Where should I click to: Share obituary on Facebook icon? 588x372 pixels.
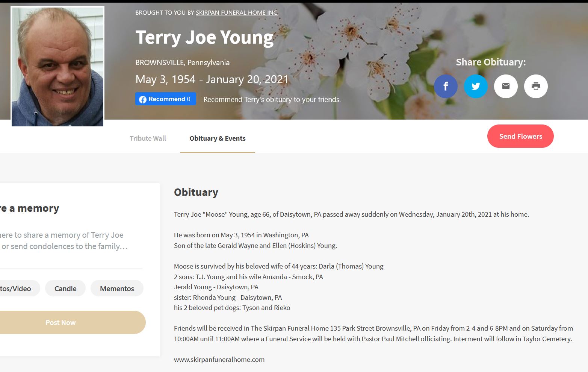coord(446,86)
